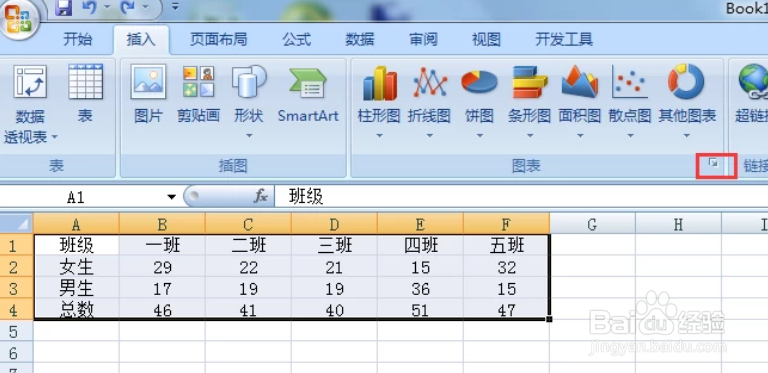Image resolution: width=768 pixels, height=373 pixels.
Task: Open the 页面布局 tab
Action: coord(218,40)
